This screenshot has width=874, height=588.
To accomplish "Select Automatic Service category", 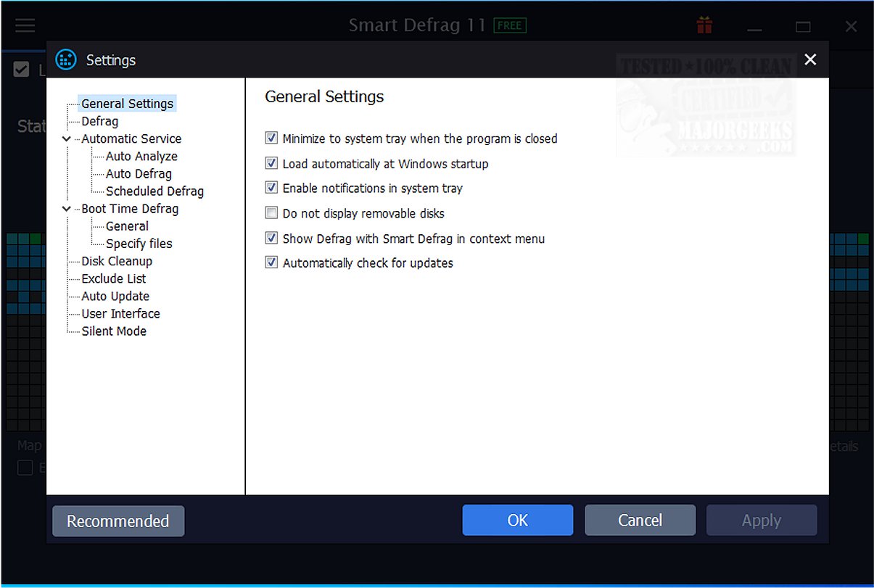I will (x=131, y=138).
